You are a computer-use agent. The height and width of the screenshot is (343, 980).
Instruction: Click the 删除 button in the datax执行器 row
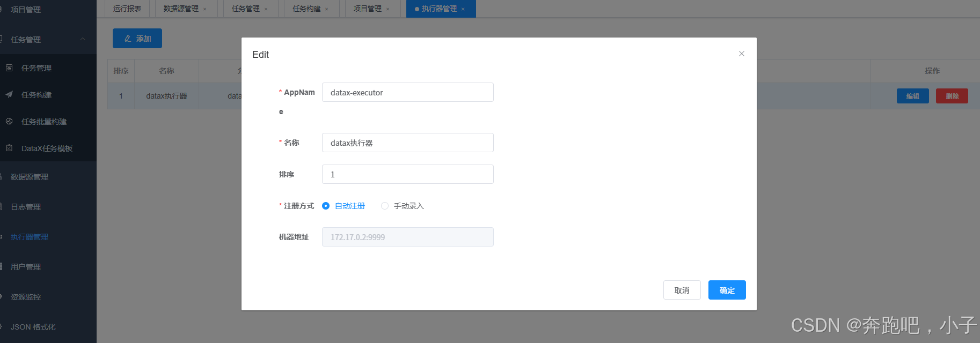coord(952,96)
